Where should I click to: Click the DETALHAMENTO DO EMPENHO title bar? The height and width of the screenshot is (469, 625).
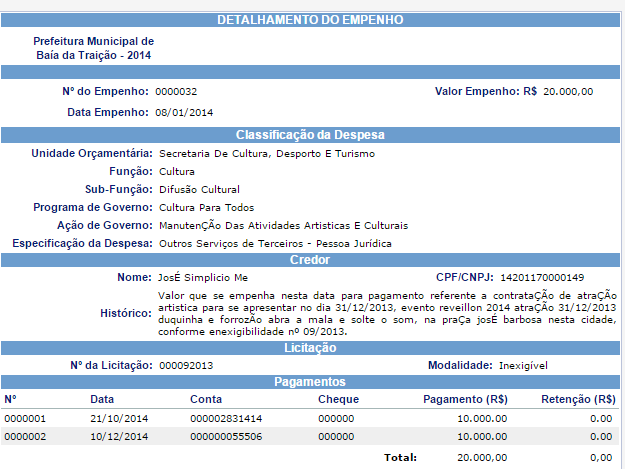[x=310, y=19]
